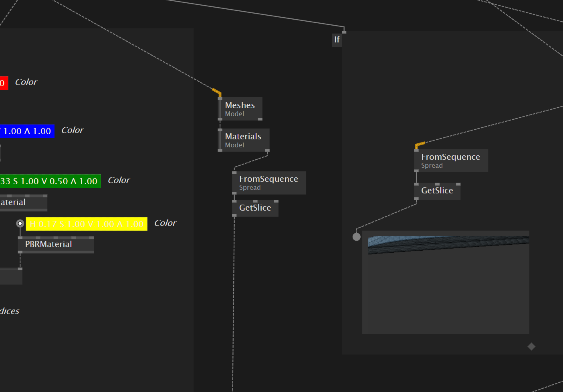Click the Color label beside yellow swatch
Screen dimensions: 563x392
(x=165, y=223)
